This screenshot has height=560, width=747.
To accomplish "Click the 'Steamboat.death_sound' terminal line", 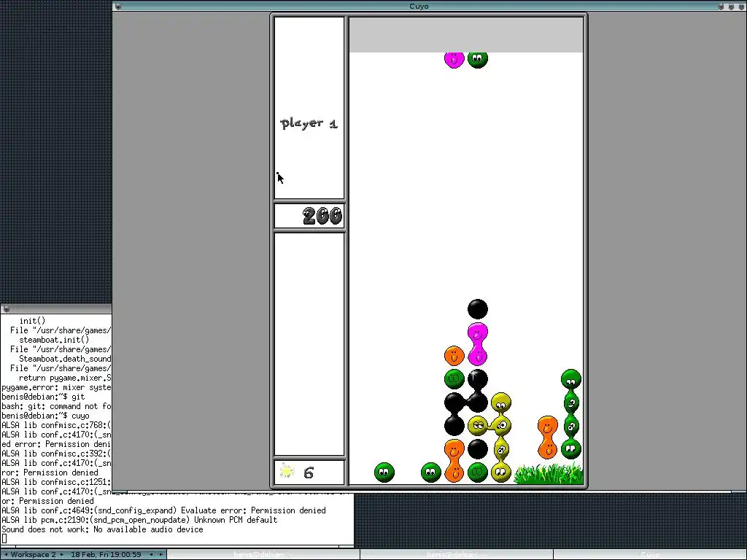I will [x=65, y=359].
